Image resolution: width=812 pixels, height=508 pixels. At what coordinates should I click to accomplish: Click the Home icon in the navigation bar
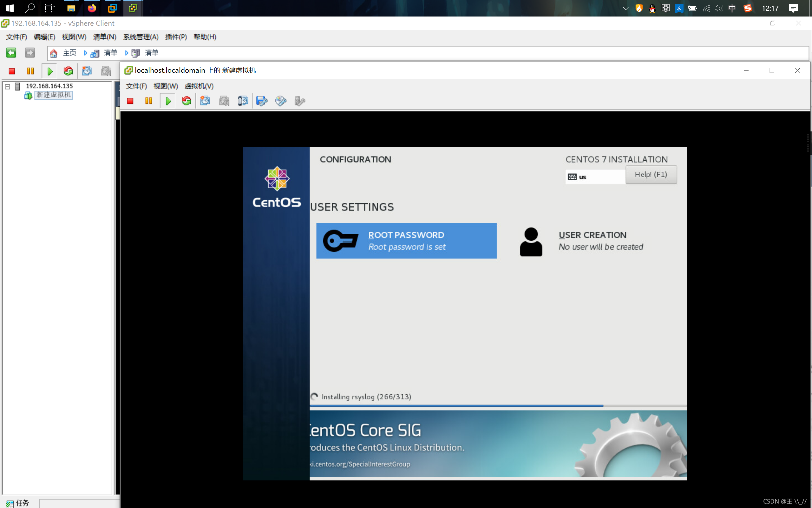pyautogui.click(x=54, y=53)
